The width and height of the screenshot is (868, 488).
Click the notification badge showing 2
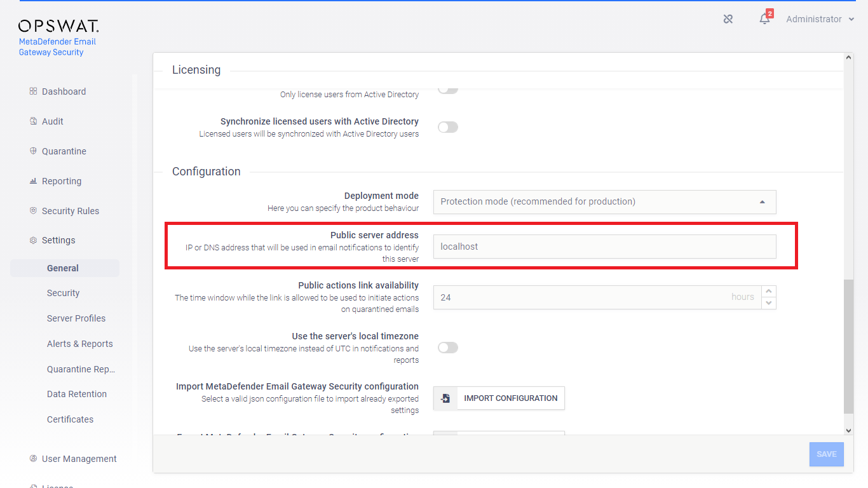tap(770, 13)
